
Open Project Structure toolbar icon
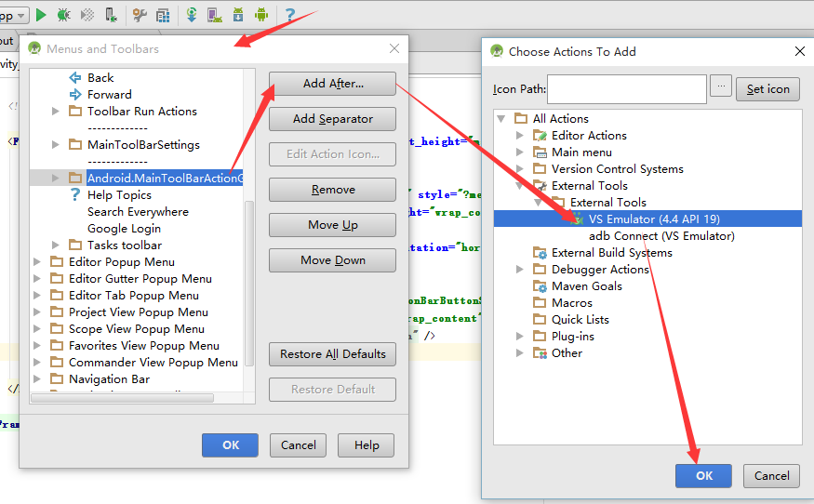pos(163,16)
